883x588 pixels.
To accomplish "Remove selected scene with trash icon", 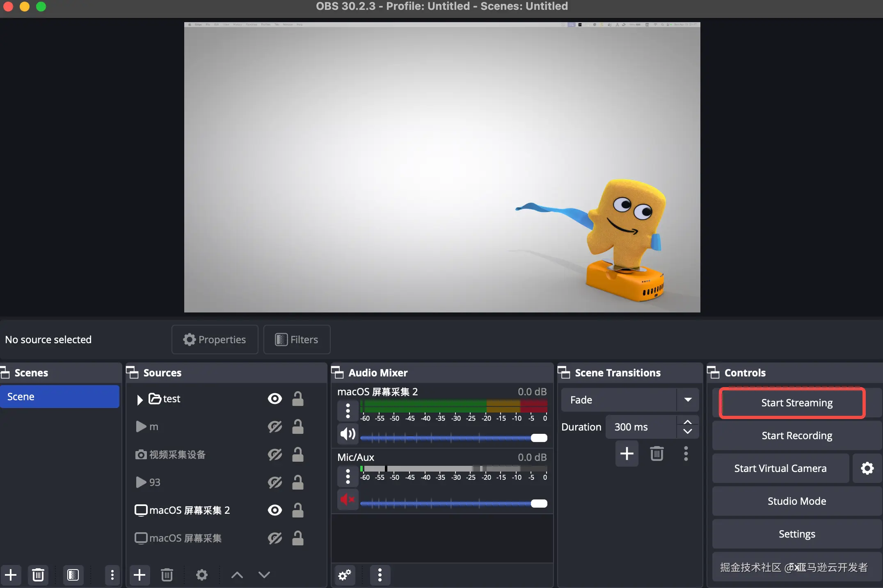I will tap(38, 575).
